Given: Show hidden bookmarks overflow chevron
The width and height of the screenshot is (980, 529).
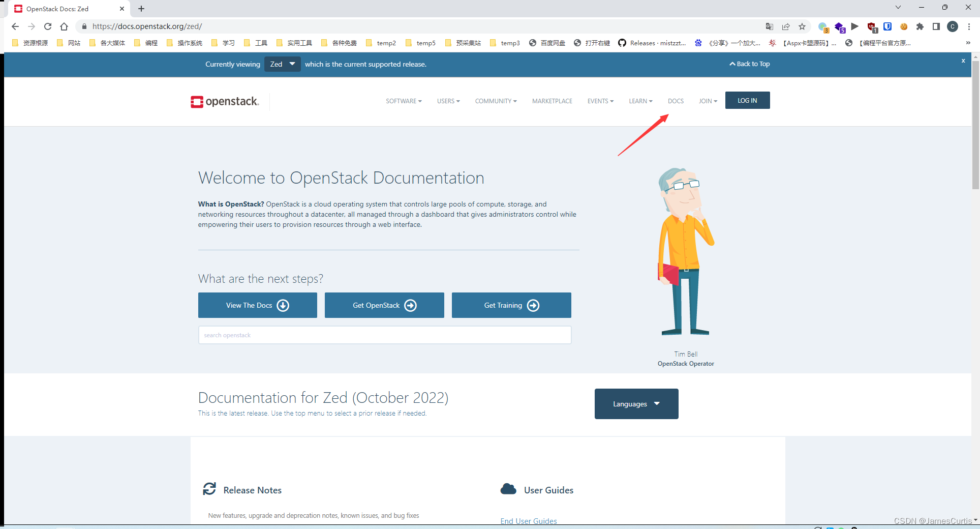Looking at the screenshot, I should pyautogui.click(x=968, y=43).
